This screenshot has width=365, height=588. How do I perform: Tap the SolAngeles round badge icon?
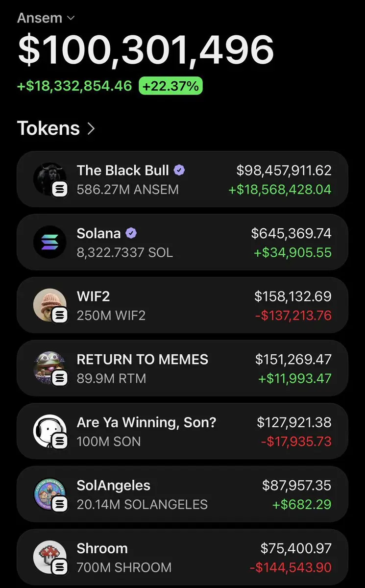[50, 494]
